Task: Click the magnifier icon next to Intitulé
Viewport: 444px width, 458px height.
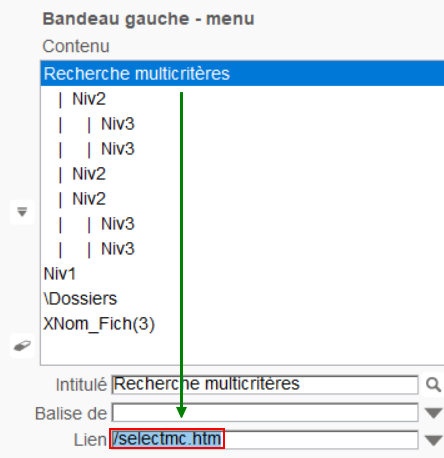Action: 433,385
